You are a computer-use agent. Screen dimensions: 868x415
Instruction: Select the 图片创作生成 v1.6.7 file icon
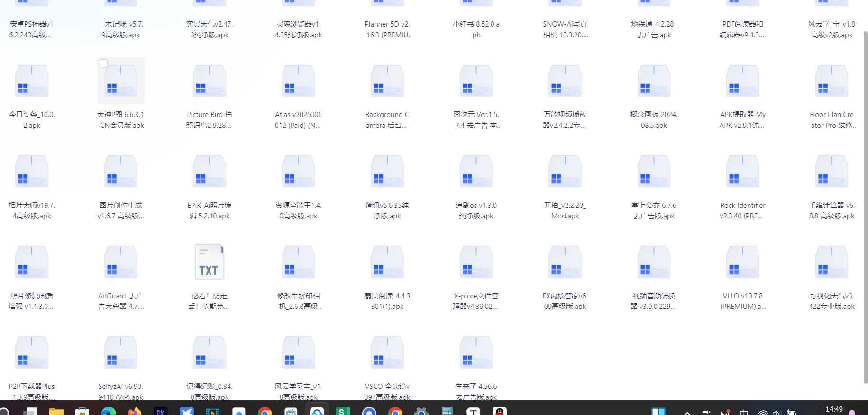point(120,171)
